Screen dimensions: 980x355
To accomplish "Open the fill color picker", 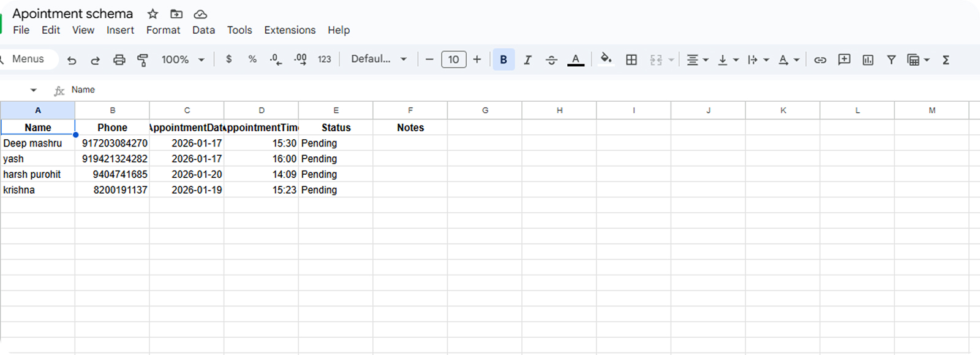I will tap(606, 59).
